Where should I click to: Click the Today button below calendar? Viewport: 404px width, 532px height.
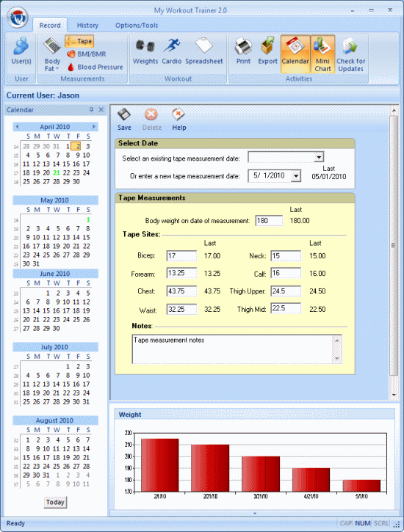coord(55,502)
